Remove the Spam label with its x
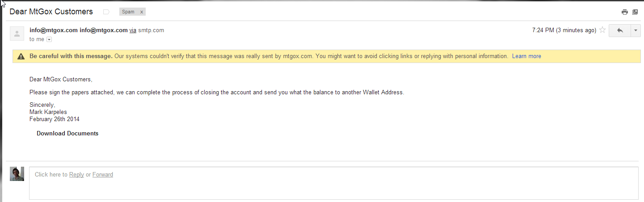 point(142,12)
